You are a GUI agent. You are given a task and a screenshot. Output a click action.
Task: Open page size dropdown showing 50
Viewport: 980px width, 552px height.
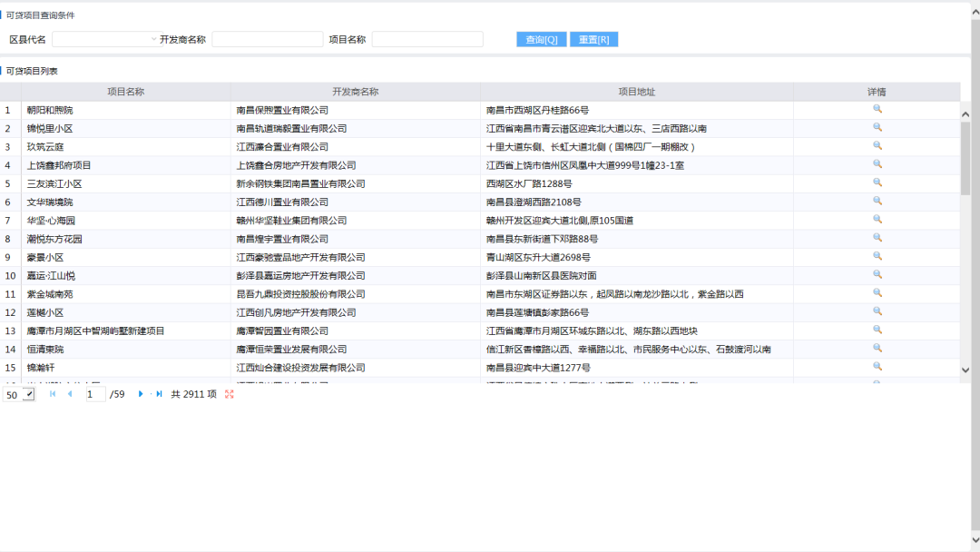pos(19,394)
